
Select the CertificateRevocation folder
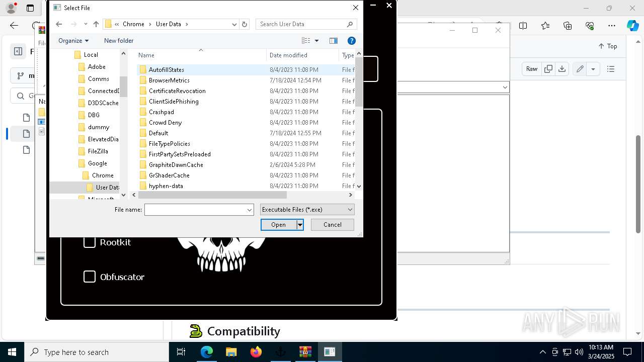177,91
